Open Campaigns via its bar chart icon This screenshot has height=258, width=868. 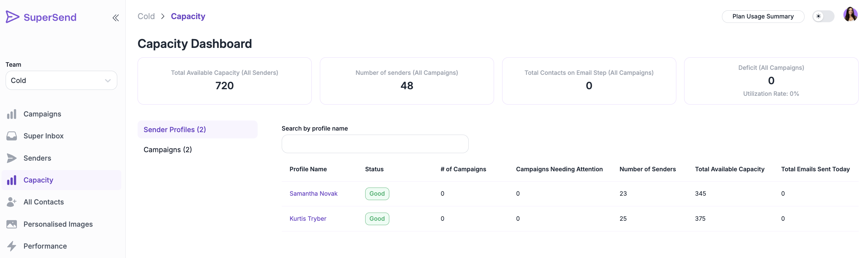click(12, 114)
